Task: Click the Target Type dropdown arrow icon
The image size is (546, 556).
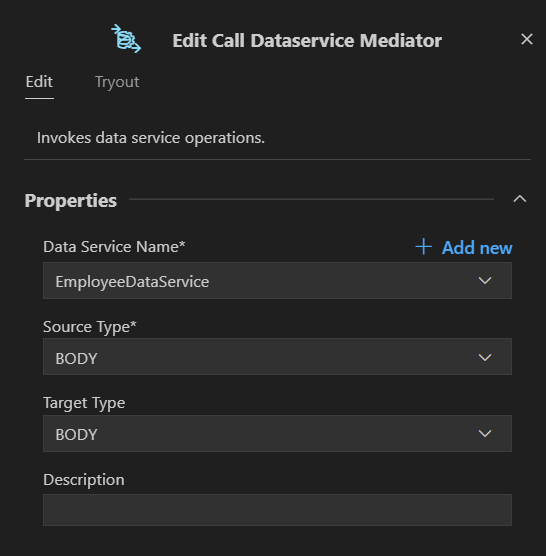Action: click(x=485, y=434)
